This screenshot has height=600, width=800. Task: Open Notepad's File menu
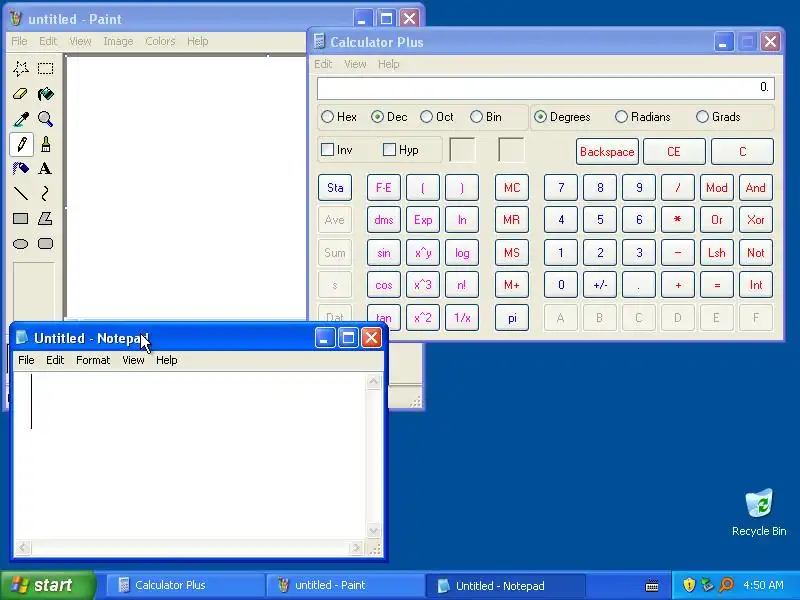[26, 360]
